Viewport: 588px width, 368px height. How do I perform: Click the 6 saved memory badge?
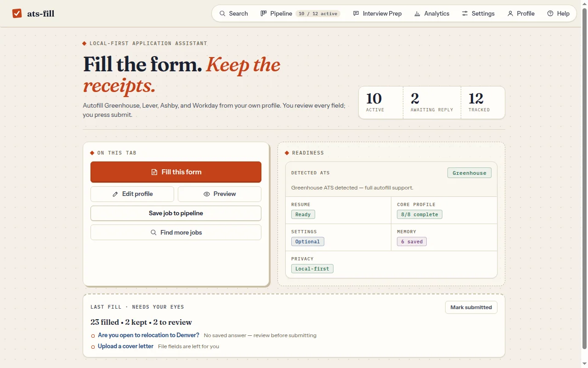(412, 241)
